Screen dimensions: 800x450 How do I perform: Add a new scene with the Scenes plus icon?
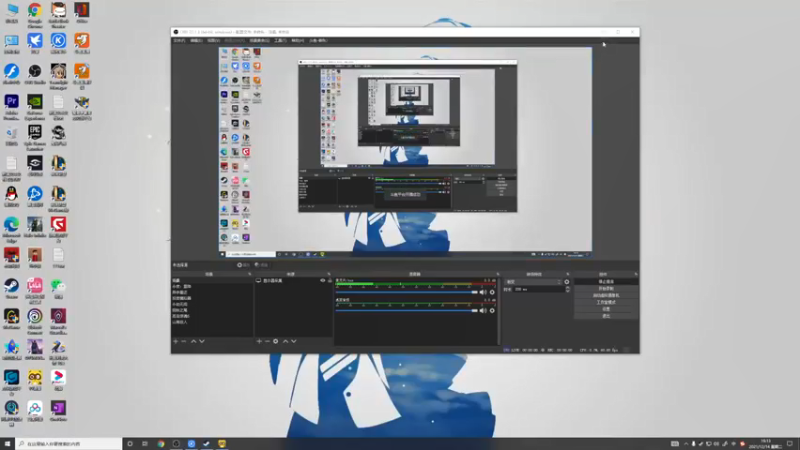176,341
